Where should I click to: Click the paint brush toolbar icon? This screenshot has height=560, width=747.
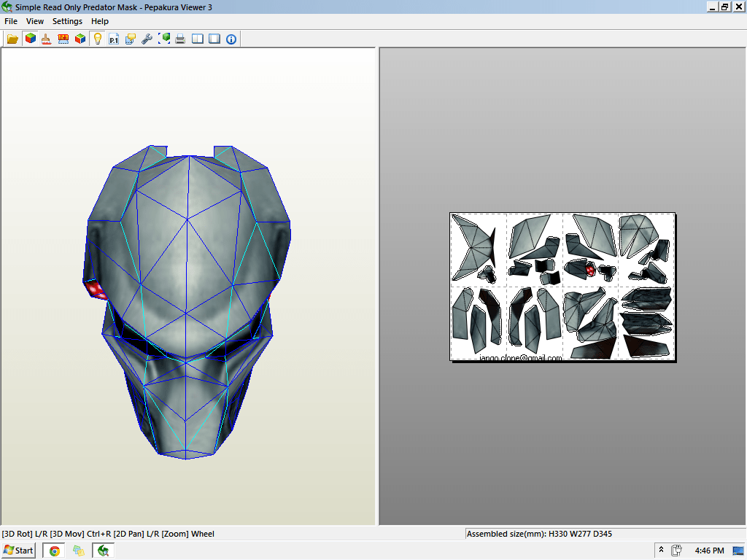pos(47,39)
